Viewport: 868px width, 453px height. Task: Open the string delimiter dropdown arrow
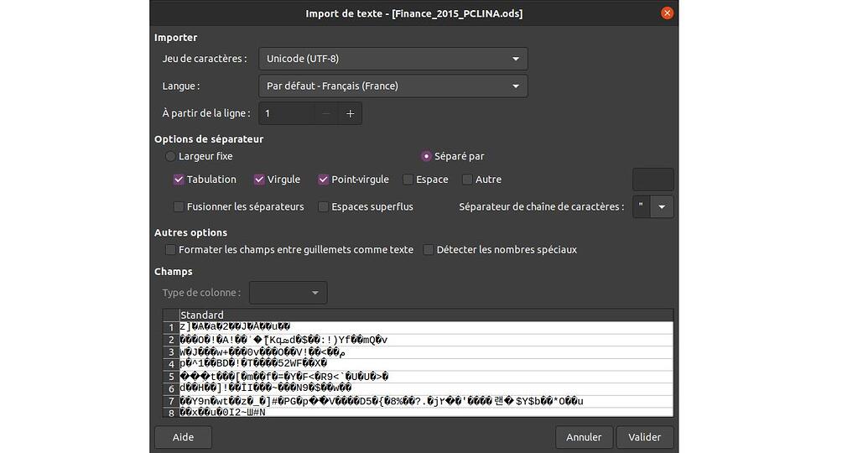coord(663,206)
